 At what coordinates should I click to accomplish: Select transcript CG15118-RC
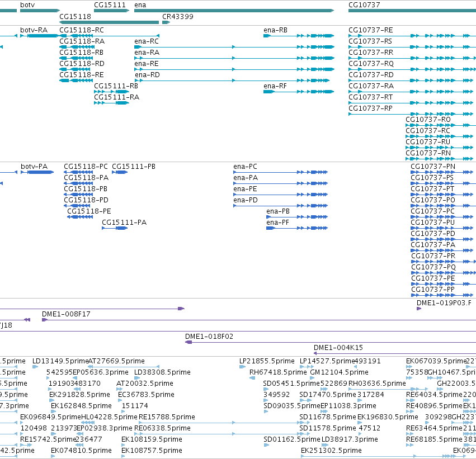tap(81, 30)
